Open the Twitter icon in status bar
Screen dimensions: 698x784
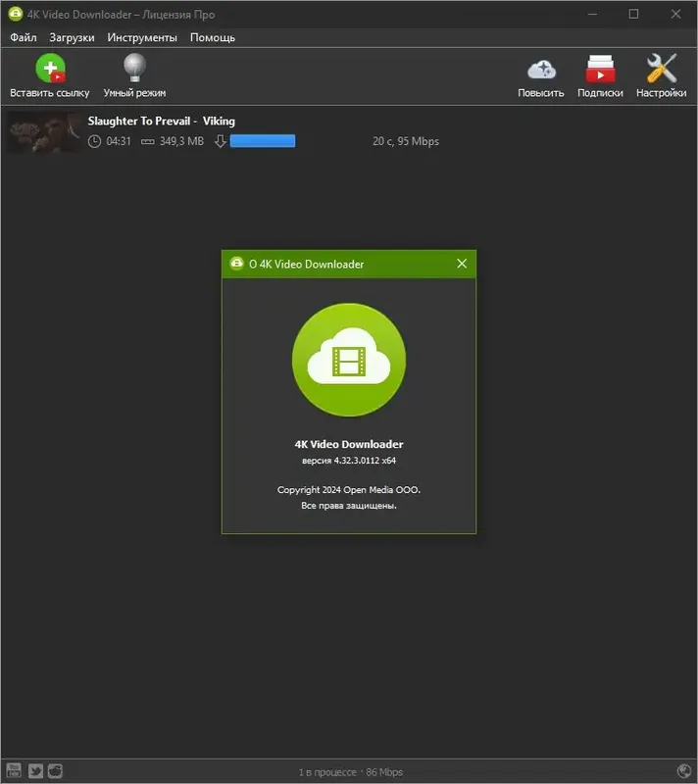coord(35,770)
